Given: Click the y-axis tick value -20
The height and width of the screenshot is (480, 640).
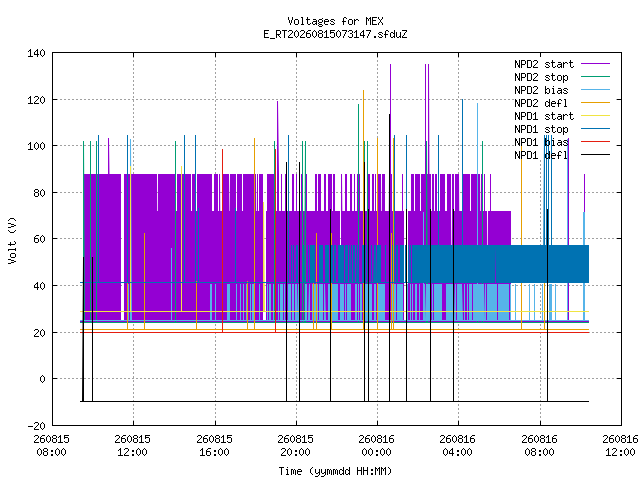Looking at the screenshot, I should 36,426.
